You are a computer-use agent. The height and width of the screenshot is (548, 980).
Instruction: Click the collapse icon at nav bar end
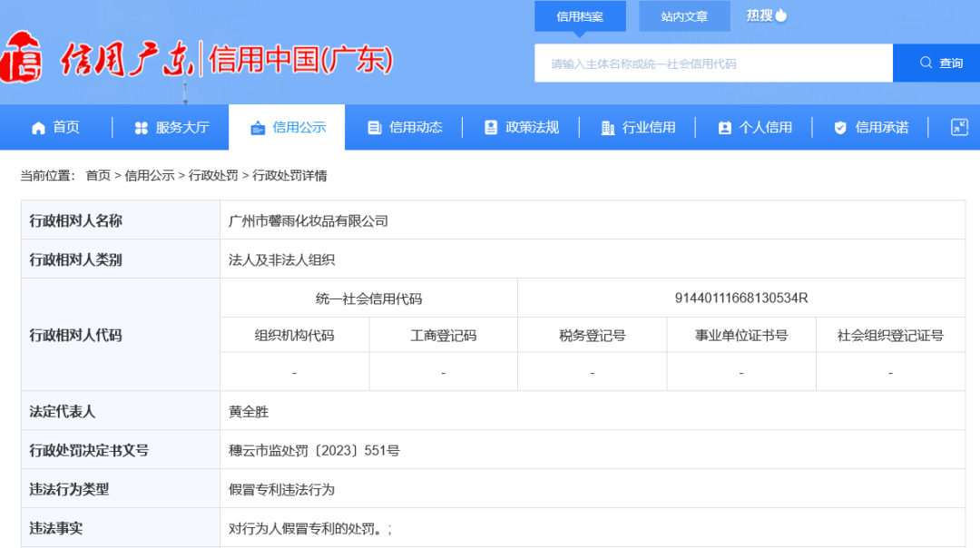[x=959, y=127]
